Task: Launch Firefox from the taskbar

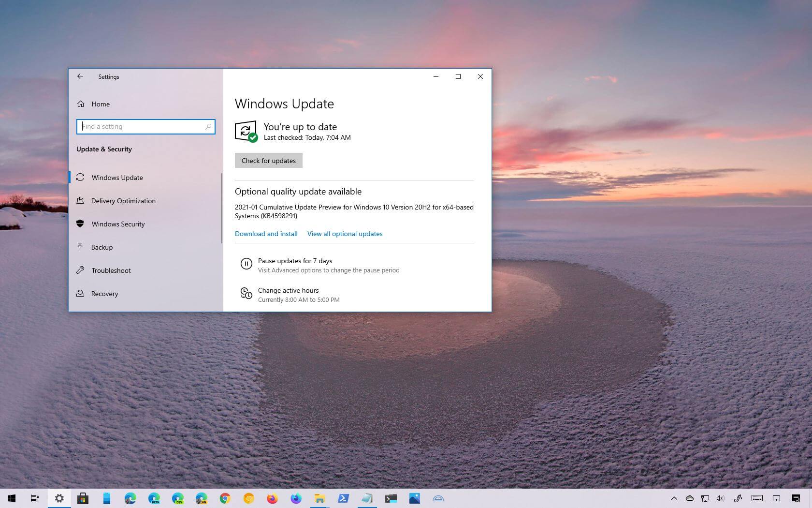Action: [x=272, y=498]
